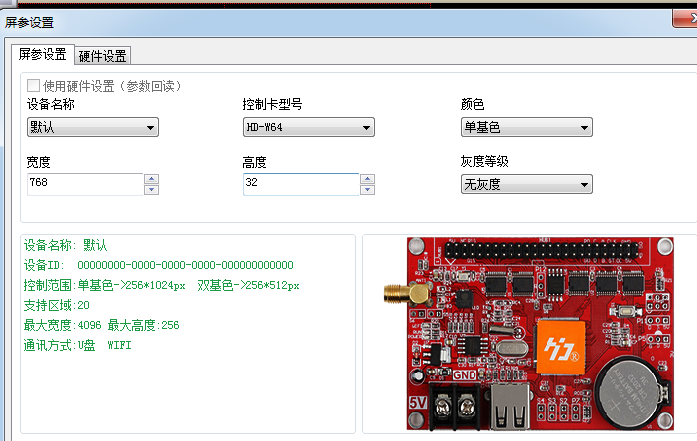Click the 控制范围 text line
The image size is (697, 441).
(161, 285)
